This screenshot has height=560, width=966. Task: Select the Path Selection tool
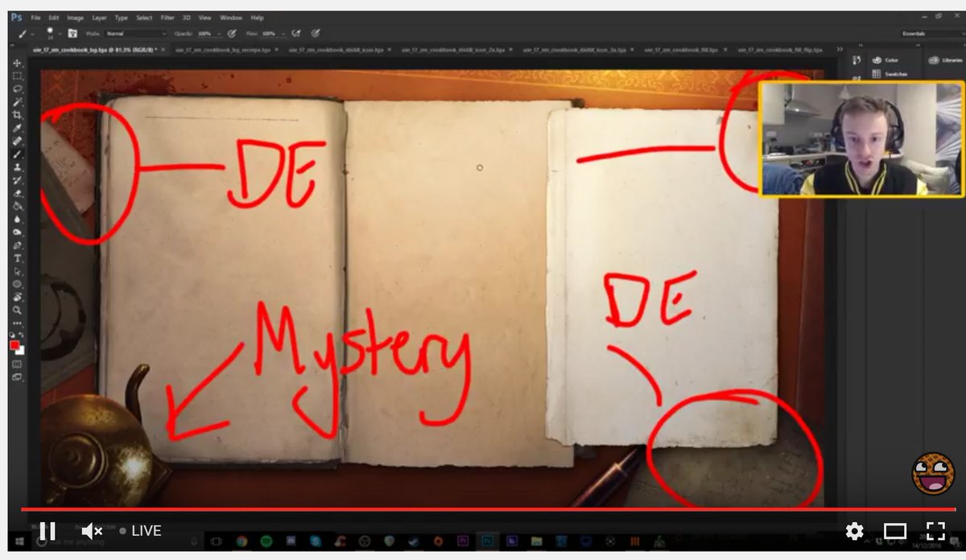(x=18, y=271)
